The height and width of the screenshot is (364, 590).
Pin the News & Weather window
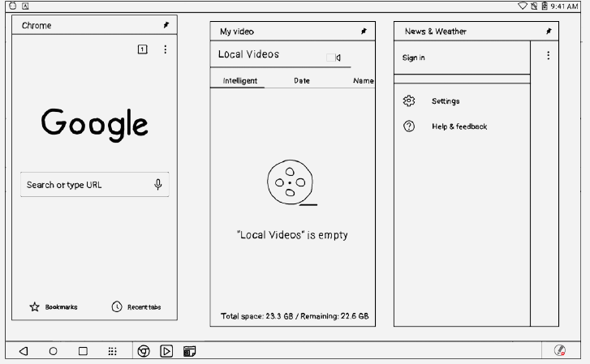click(549, 31)
